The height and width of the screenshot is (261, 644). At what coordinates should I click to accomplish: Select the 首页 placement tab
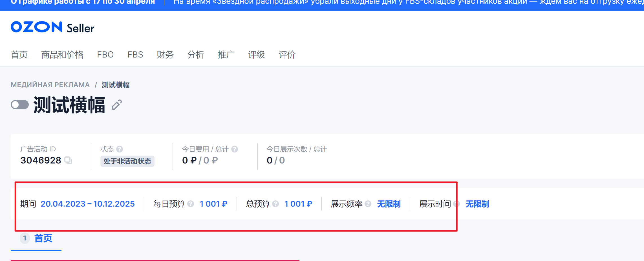point(43,238)
